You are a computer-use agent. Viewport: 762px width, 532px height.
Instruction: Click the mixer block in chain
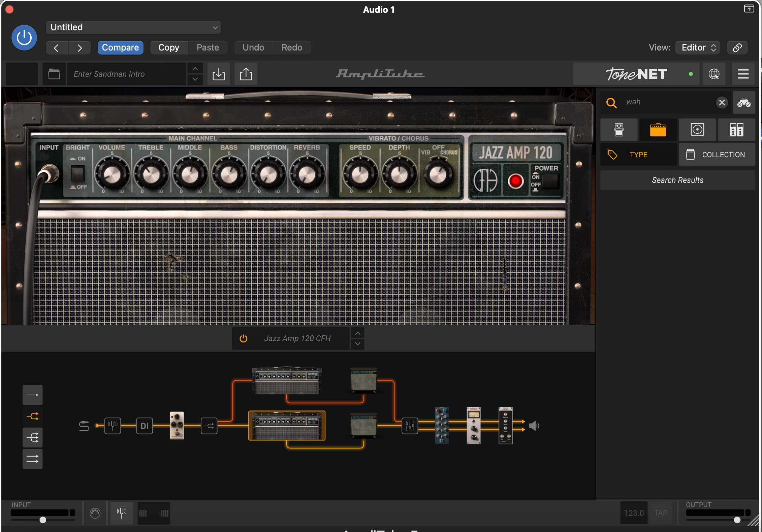[x=410, y=426]
